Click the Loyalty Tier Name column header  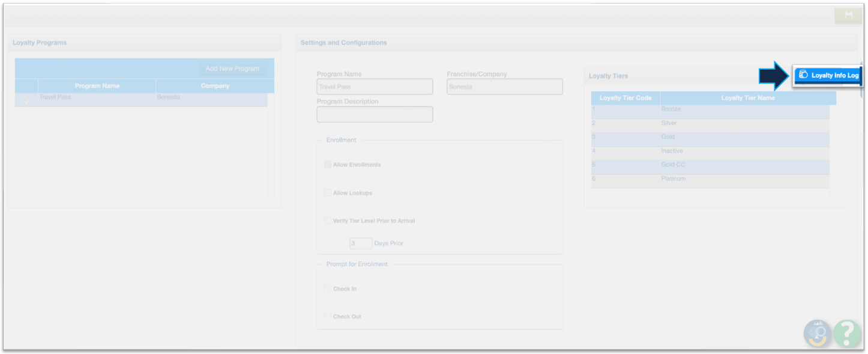point(747,98)
